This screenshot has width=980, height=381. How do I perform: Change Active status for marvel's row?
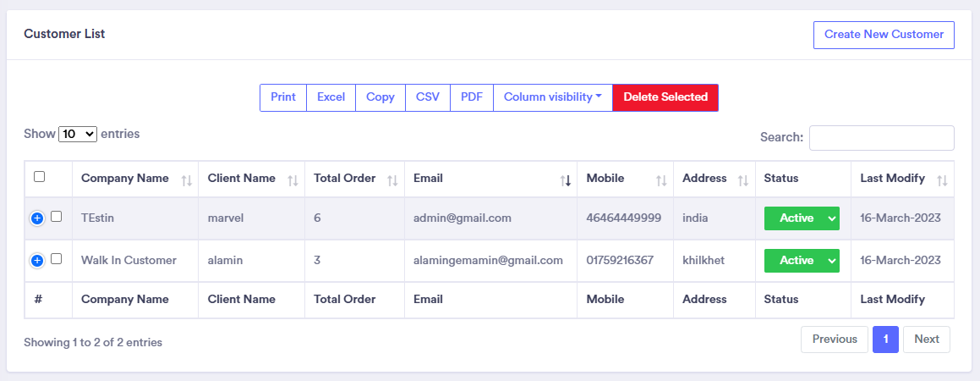802,218
